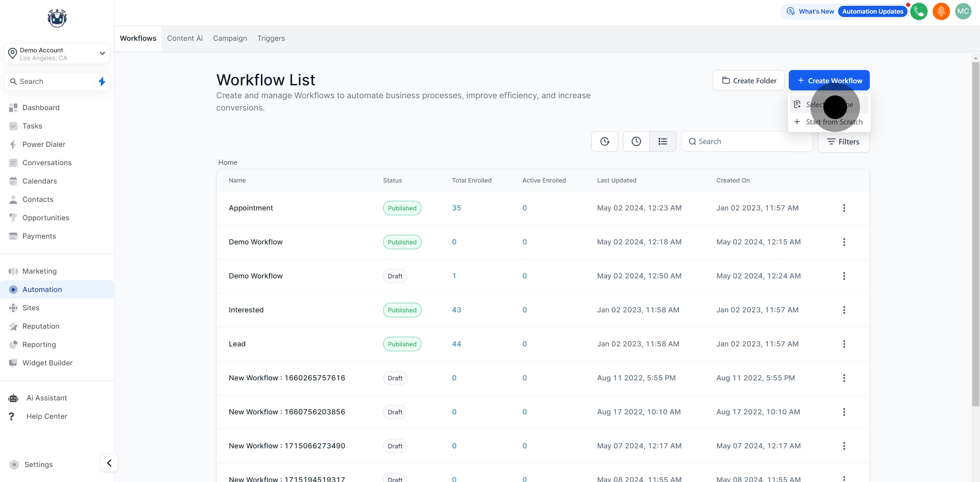
Task: Click the workflow list Search field
Action: pos(747,141)
